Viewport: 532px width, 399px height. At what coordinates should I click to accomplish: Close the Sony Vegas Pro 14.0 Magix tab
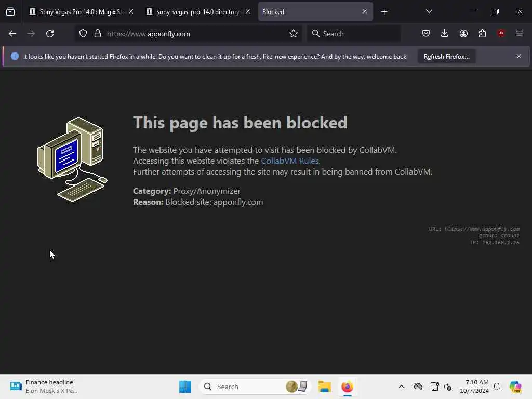[x=131, y=11]
